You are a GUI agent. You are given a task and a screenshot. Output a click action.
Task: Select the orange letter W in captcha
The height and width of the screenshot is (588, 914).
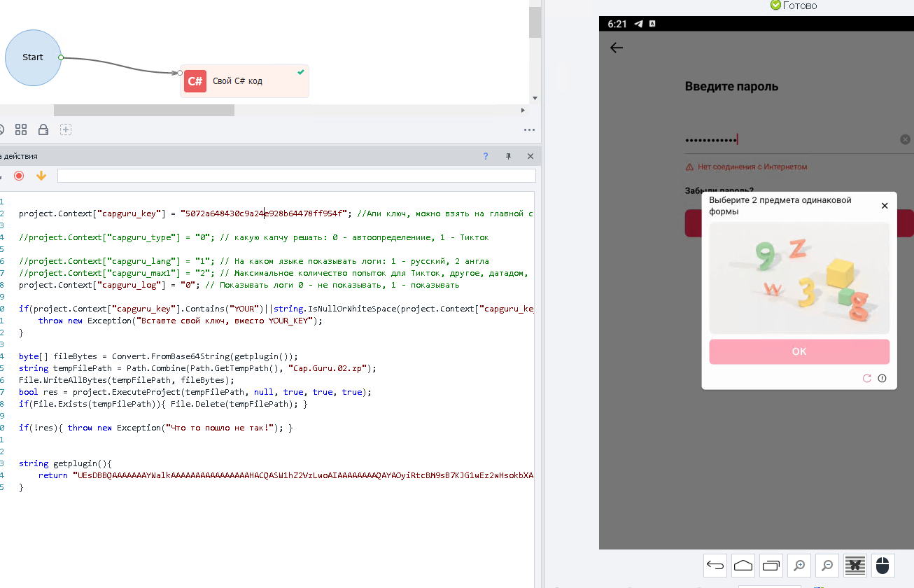(773, 288)
